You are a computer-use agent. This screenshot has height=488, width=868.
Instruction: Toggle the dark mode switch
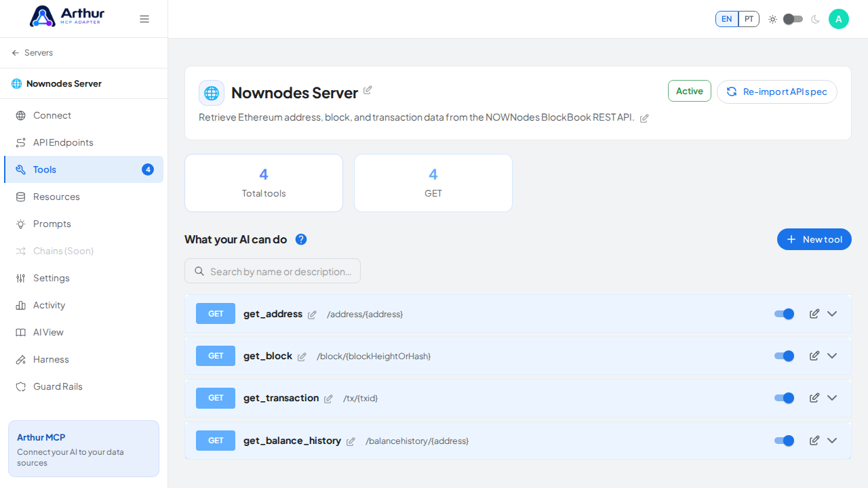point(793,19)
